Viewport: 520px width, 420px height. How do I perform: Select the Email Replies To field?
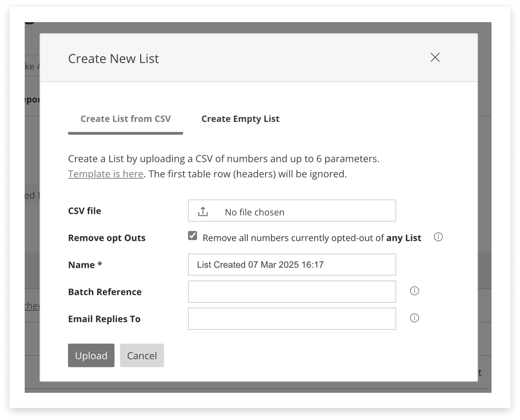click(x=292, y=319)
